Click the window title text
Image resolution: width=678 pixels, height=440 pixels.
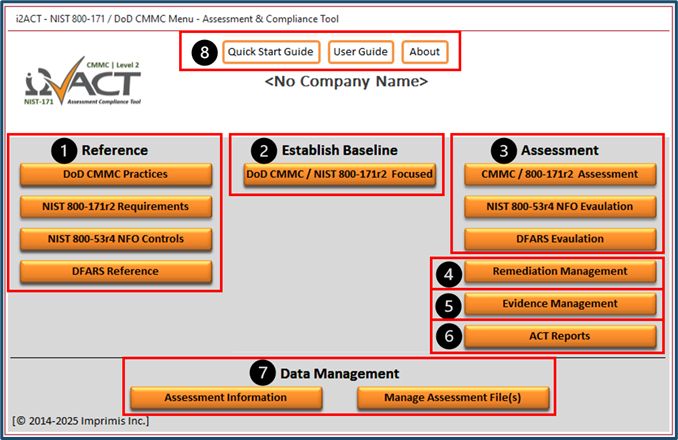click(177, 19)
